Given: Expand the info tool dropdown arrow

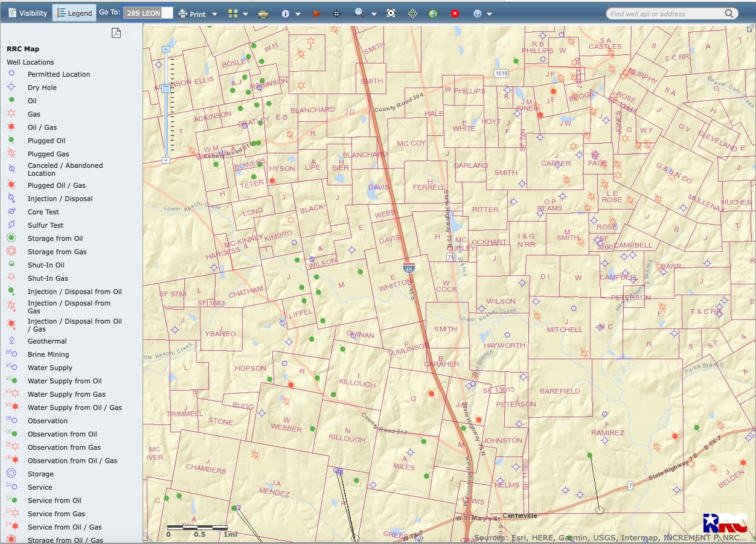Looking at the screenshot, I should (298, 14).
